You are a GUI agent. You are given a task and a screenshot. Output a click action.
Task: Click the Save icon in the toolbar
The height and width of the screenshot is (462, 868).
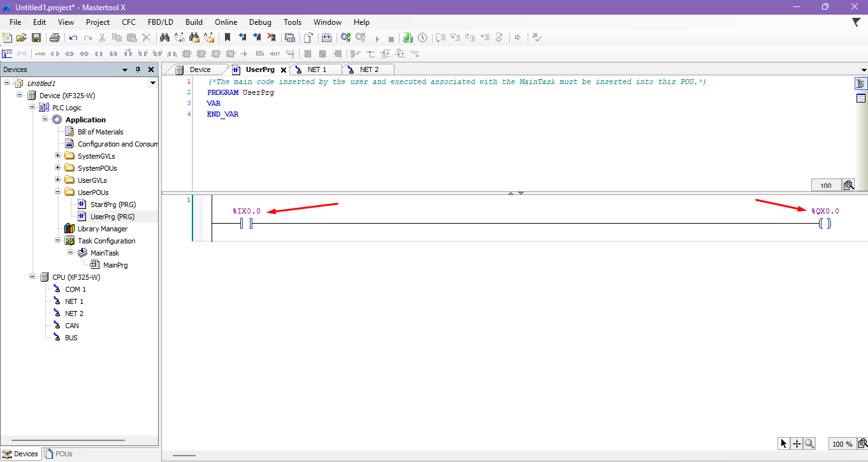pyautogui.click(x=36, y=38)
